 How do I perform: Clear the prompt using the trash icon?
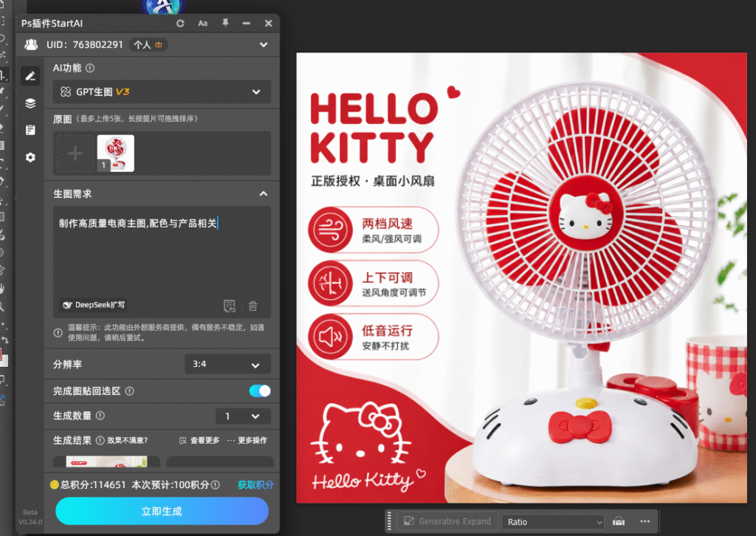click(x=252, y=306)
